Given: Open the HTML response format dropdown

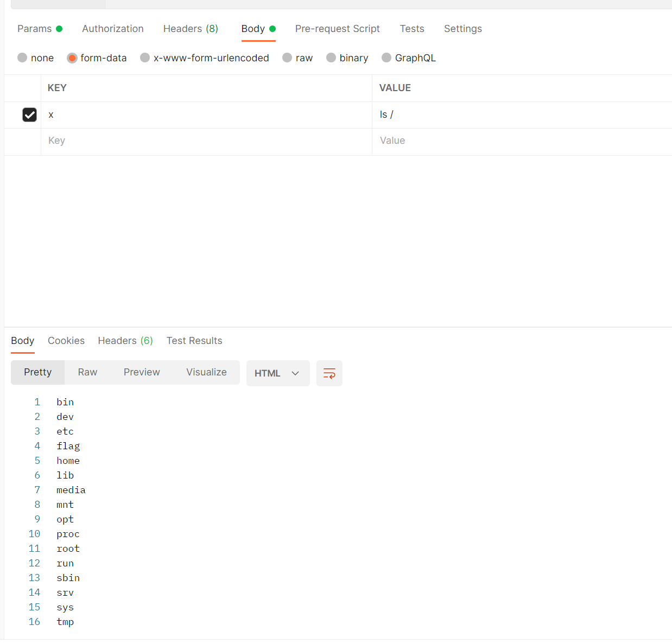Looking at the screenshot, I should pyautogui.click(x=278, y=373).
